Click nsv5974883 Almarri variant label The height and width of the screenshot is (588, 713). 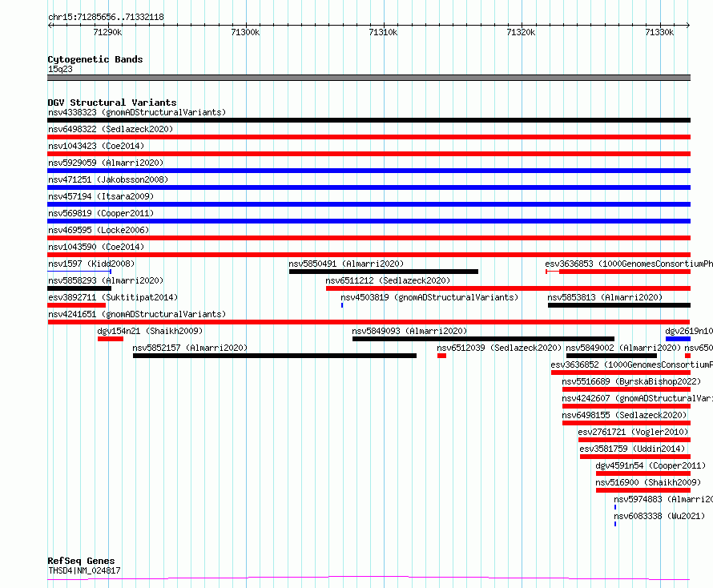pos(663,499)
